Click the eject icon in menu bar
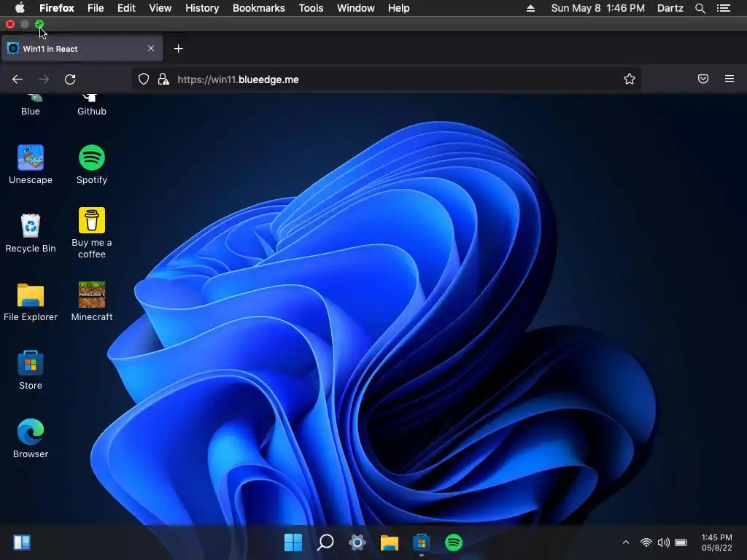The height and width of the screenshot is (560, 747). (x=530, y=8)
